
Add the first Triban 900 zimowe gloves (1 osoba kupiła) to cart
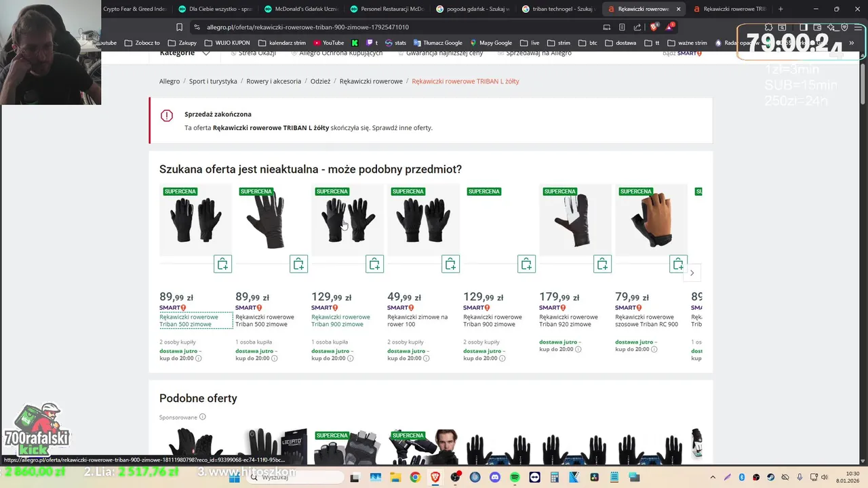(374, 264)
